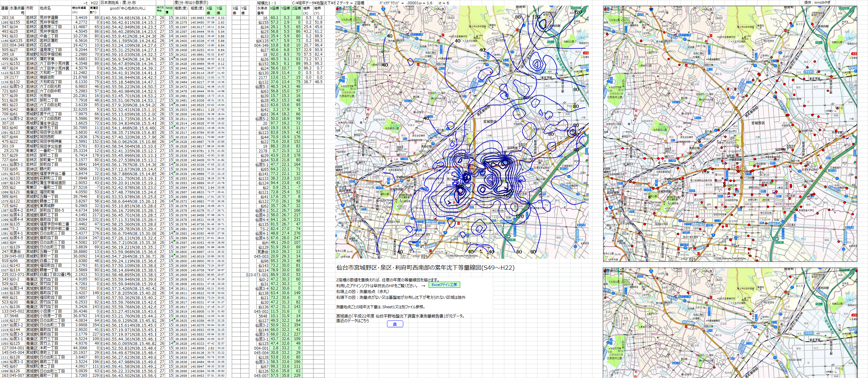Select the URL cell E140.56.54.681N38.14.7.73
868x378 pixels.
[128, 17]
